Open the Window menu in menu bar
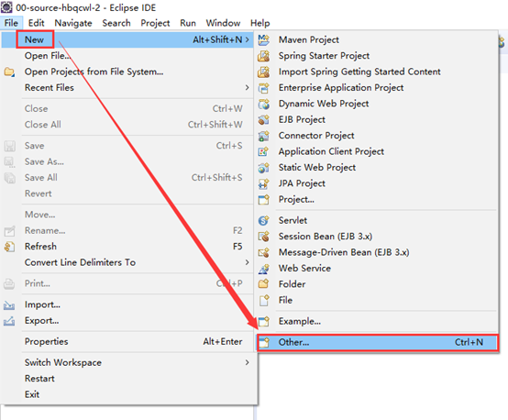 pyautogui.click(x=223, y=23)
